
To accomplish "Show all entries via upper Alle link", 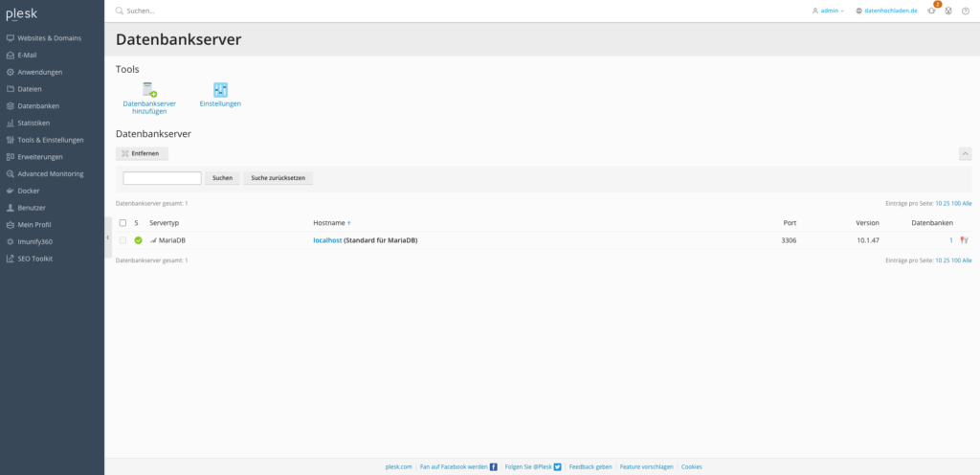I will [x=967, y=204].
